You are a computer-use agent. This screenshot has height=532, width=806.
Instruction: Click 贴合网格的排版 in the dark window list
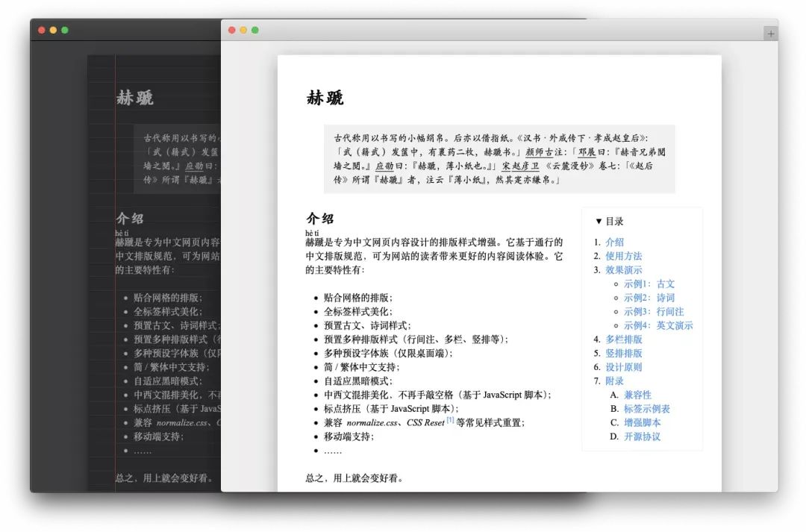[x=168, y=298]
